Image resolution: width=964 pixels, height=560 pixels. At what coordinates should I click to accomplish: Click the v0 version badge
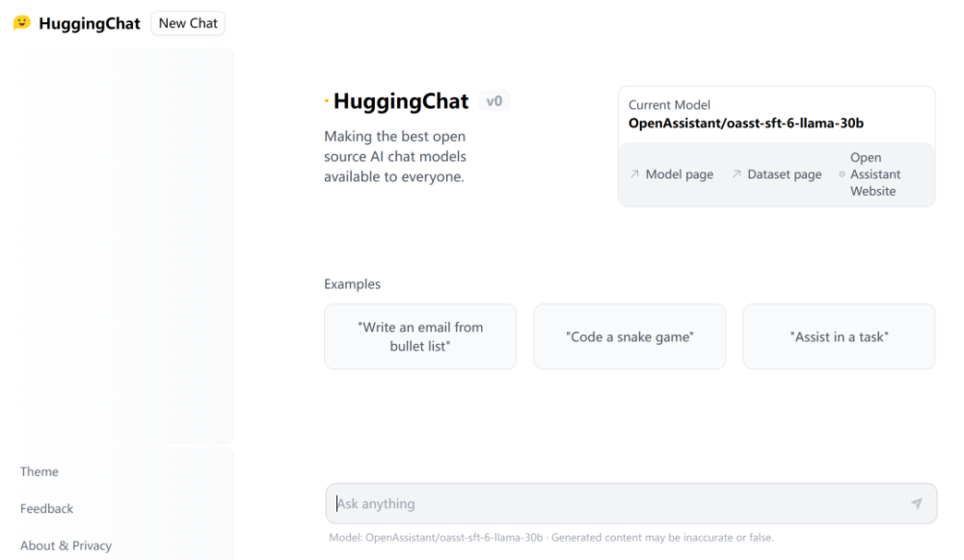click(x=495, y=101)
